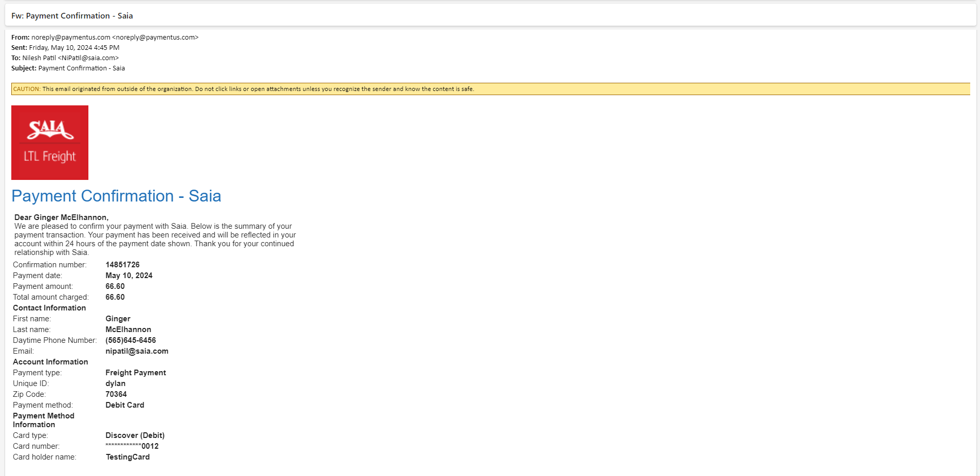Click the yellow CAUTION warning banner
The width and height of the screenshot is (980, 476).
490,89
